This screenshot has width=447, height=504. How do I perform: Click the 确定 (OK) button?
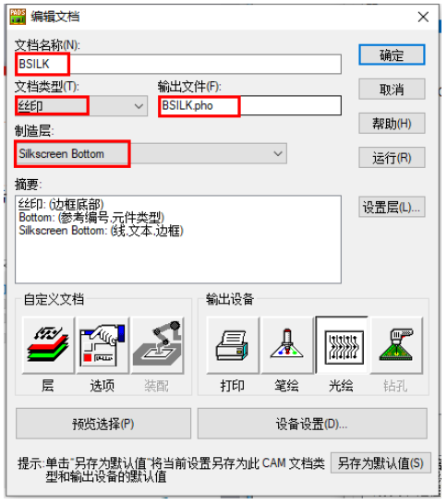coord(392,55)
